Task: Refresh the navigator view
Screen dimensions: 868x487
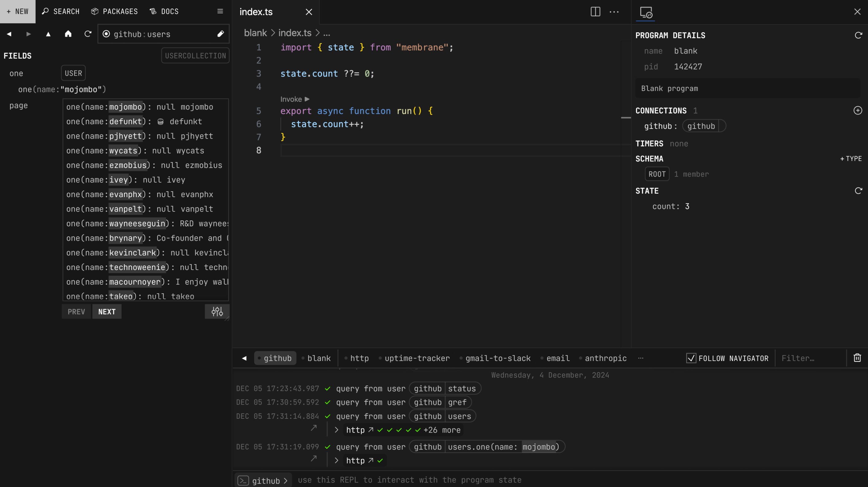Action: pyautogui.click(x=88, y=34)
